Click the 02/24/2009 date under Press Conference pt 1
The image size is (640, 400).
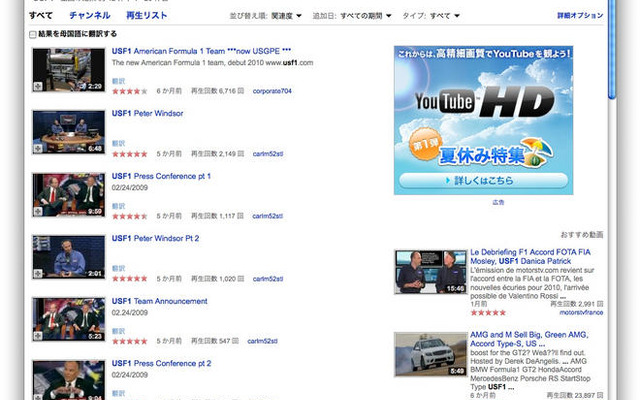[x=130, y=188]
